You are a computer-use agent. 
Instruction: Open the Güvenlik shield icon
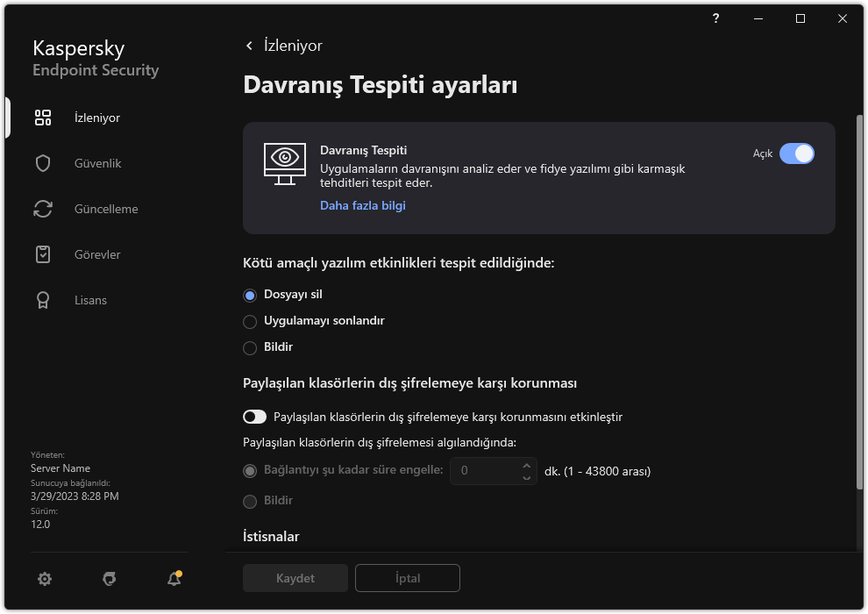(43, 163)
